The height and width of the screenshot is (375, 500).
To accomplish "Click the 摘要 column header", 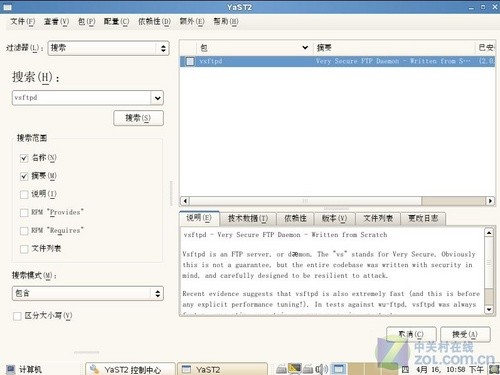I will pyautogui.click(x=395, y=48).
